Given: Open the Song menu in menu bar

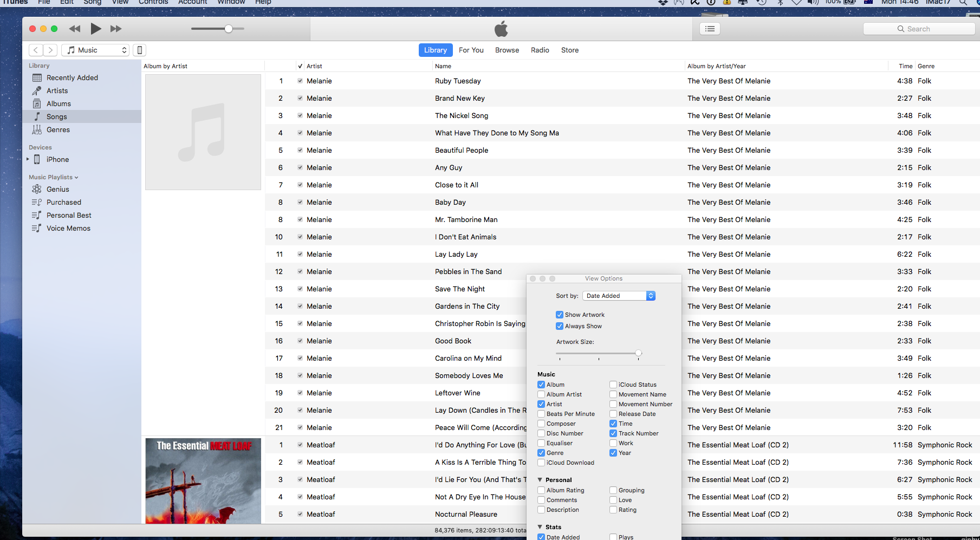Looking at the screenshot, I should click(x=92, y=2).
